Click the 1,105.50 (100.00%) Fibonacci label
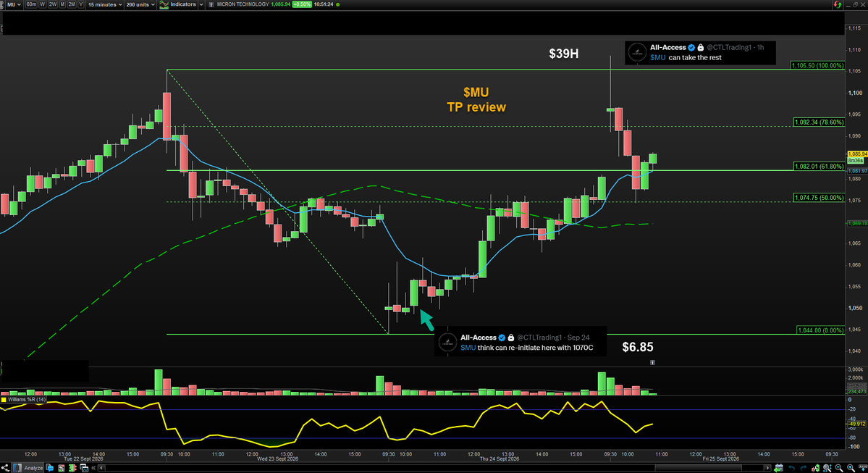868x473 pixels. tap(817, 65)
